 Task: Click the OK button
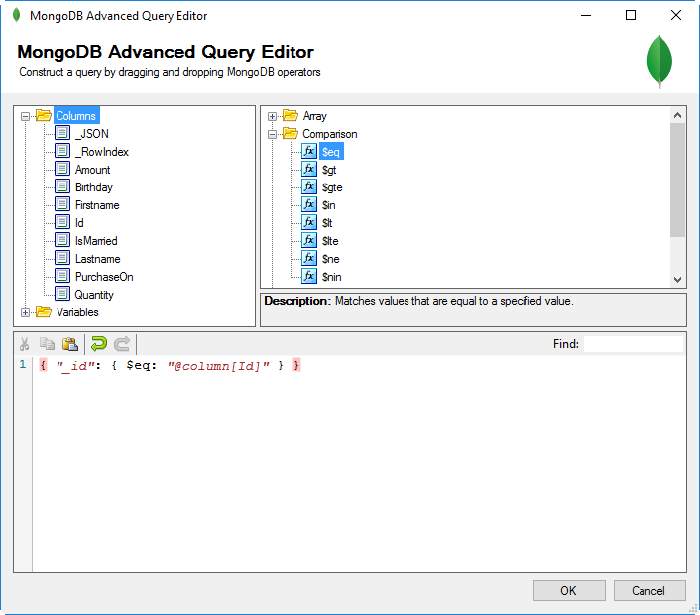click(x=569, y=591)
